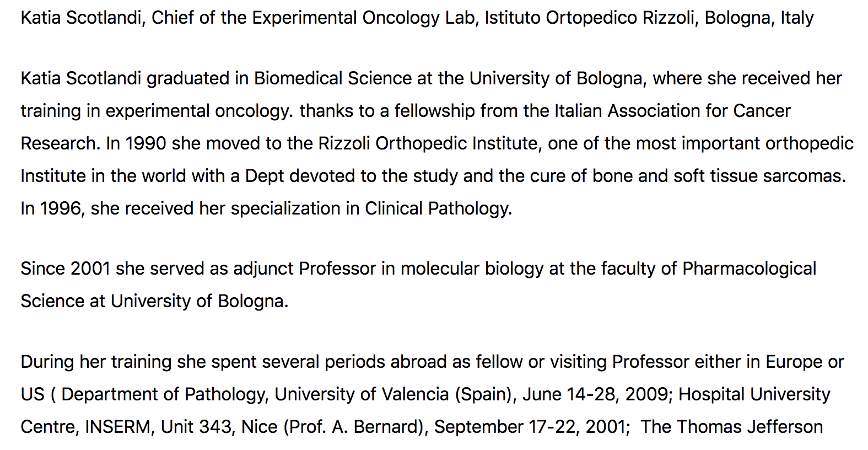Click the words "The Thomas Jefferson"
868x450 pixels.
tap(732, 427)
